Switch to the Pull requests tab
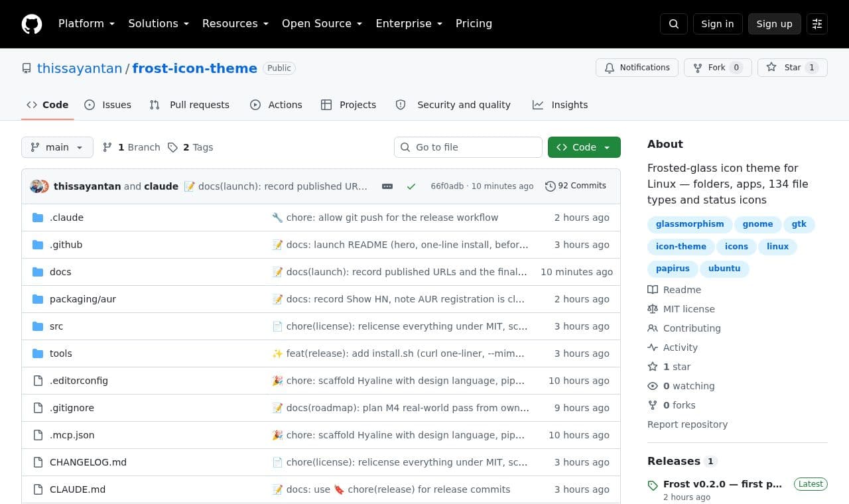The width and height of the screenshot is (849, 504). click(x=190, y=105)
